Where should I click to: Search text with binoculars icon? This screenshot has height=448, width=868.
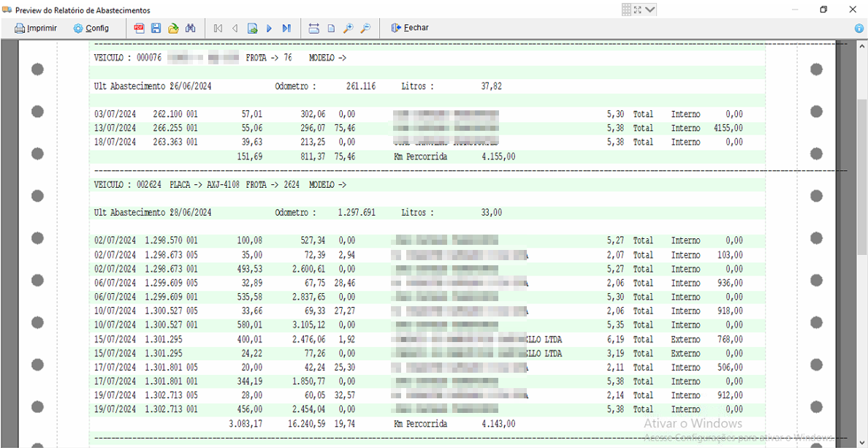click(x=191, y=29)
